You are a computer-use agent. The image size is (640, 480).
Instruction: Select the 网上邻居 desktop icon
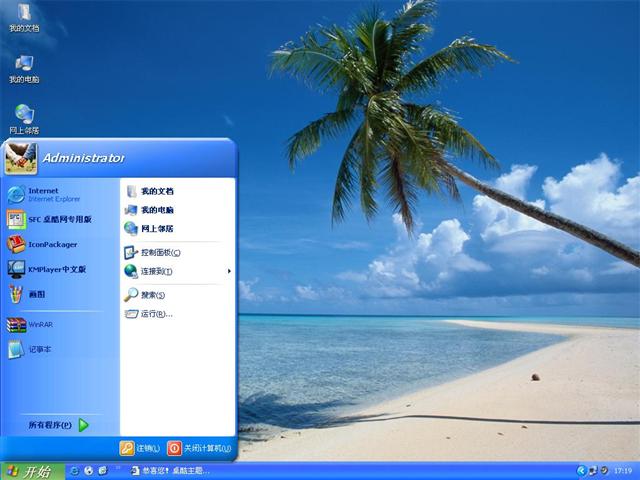point(24,120)
